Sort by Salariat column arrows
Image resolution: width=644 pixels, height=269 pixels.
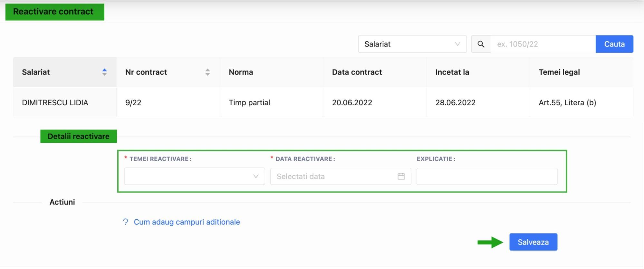[x=104, y=72]
